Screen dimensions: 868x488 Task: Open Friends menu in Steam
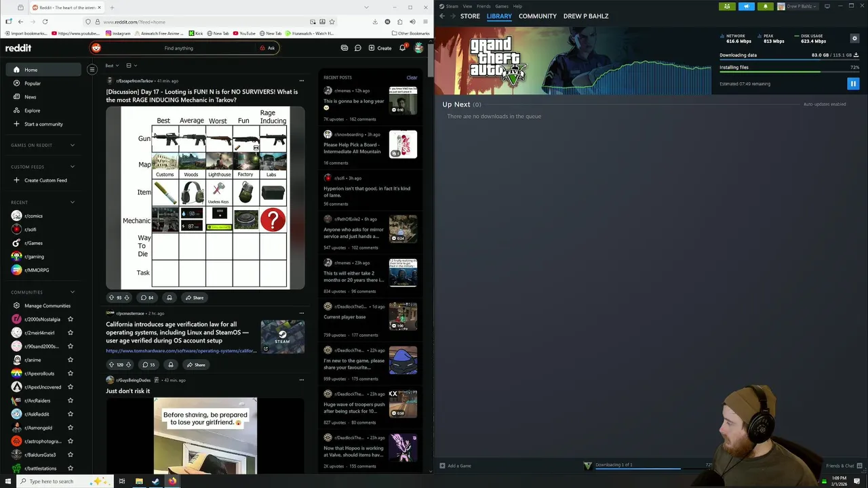point(484,6)
